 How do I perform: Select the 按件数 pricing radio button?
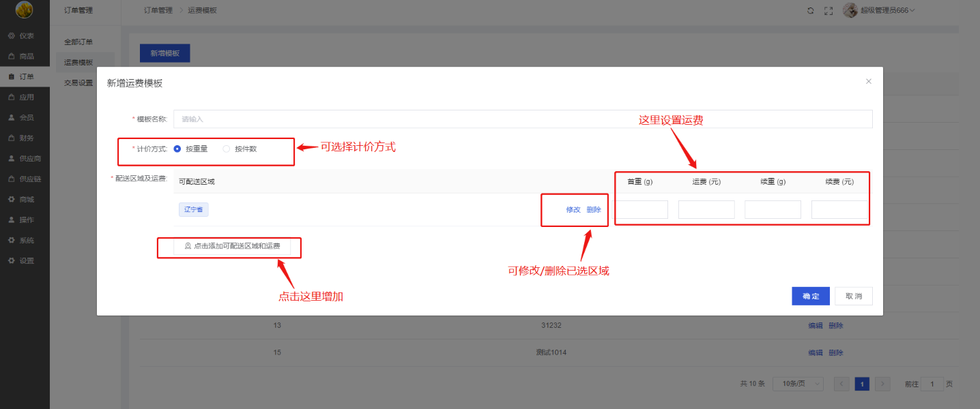227,149
